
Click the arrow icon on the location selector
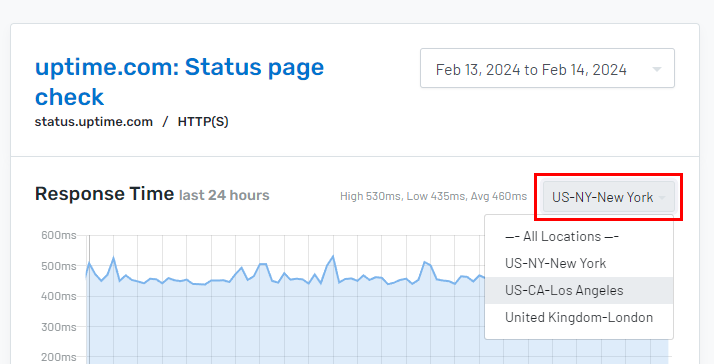point(662,198)
